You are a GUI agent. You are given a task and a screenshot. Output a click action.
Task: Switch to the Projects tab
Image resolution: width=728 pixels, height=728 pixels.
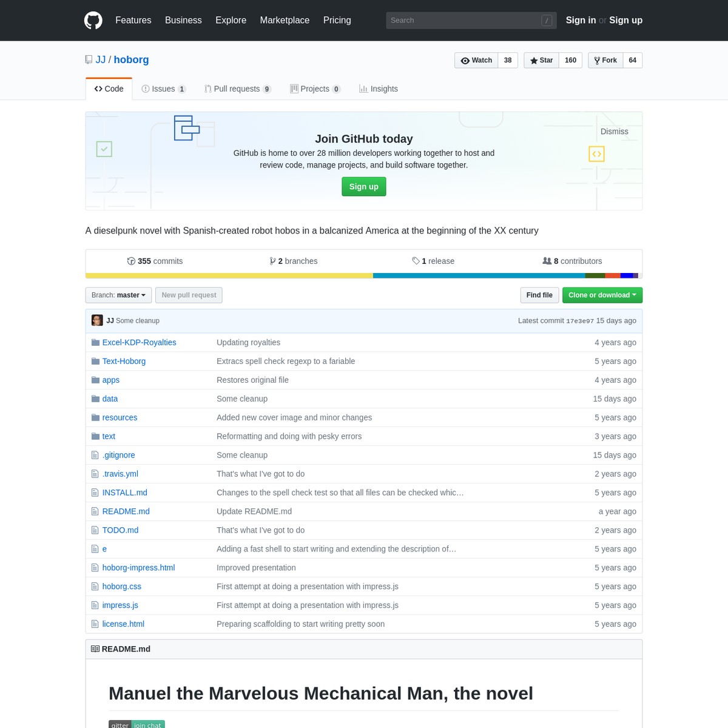tap(315, 89)
